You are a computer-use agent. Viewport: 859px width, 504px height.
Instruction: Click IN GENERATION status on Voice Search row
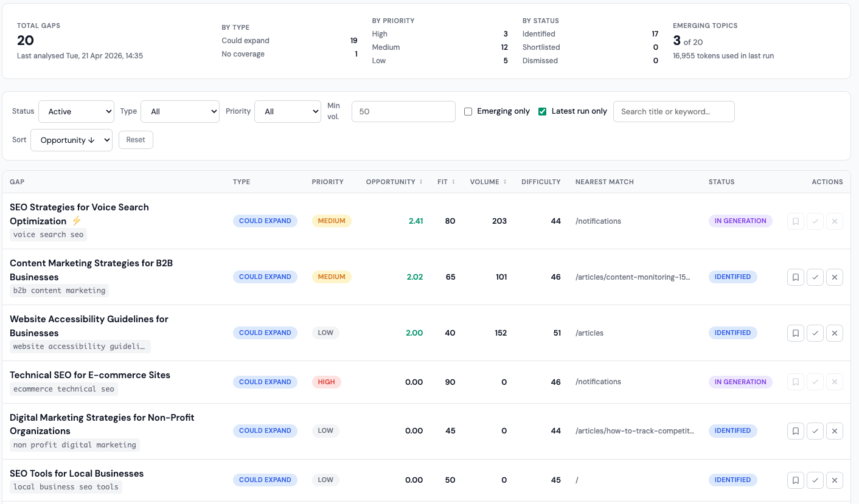(x=740, y=221)
